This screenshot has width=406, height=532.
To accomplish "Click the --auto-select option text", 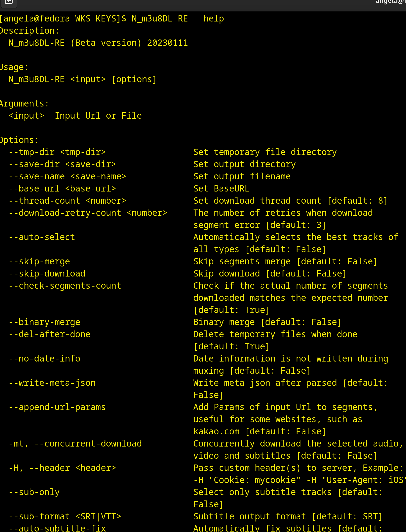I will click(x=42, y=237).
